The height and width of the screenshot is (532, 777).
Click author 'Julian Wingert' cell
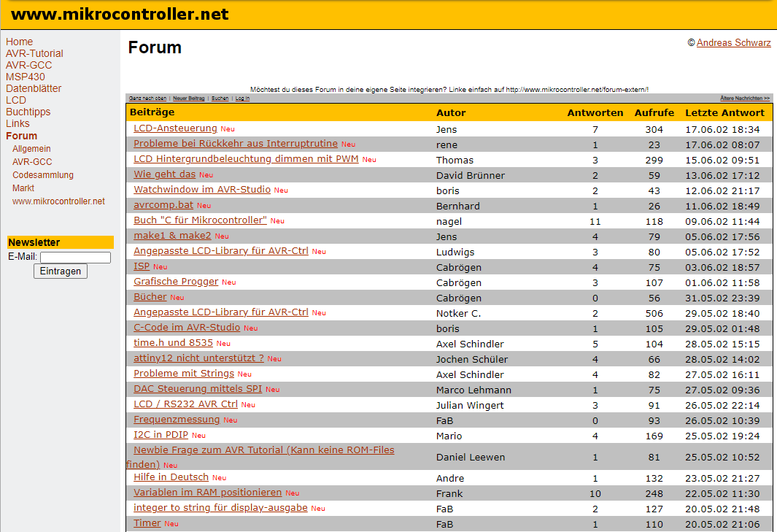pos(469,406)
